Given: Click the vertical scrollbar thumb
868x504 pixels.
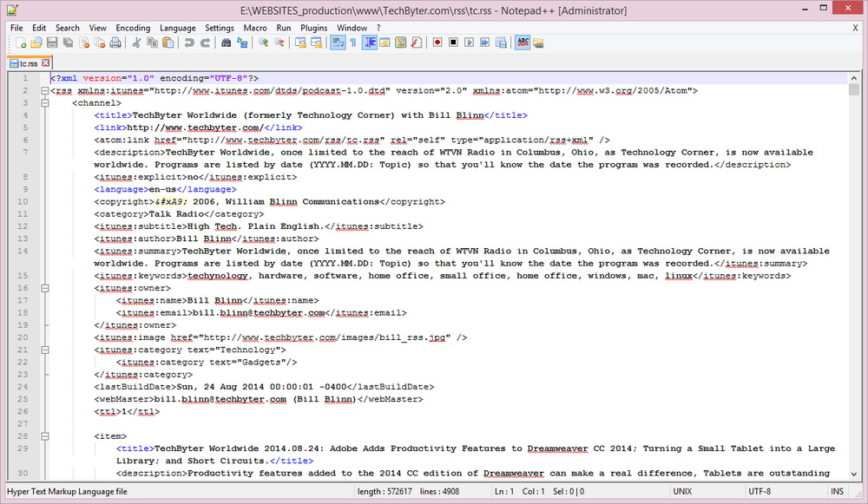Looking at the screenshot, I should click(x=854, y=89).
